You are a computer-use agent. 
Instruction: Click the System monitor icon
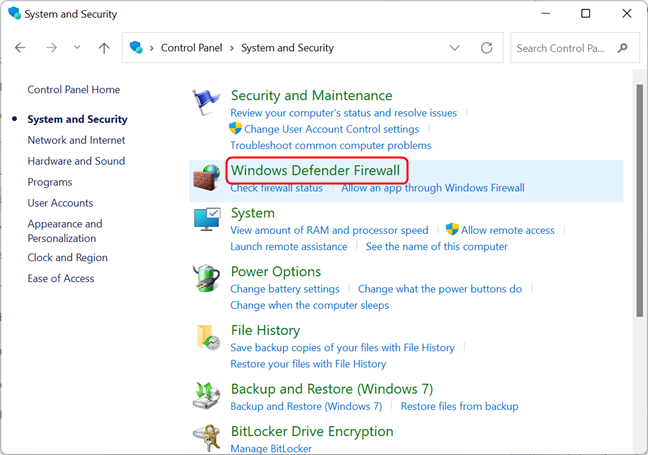pyautogui.click(x=207, y=220)
